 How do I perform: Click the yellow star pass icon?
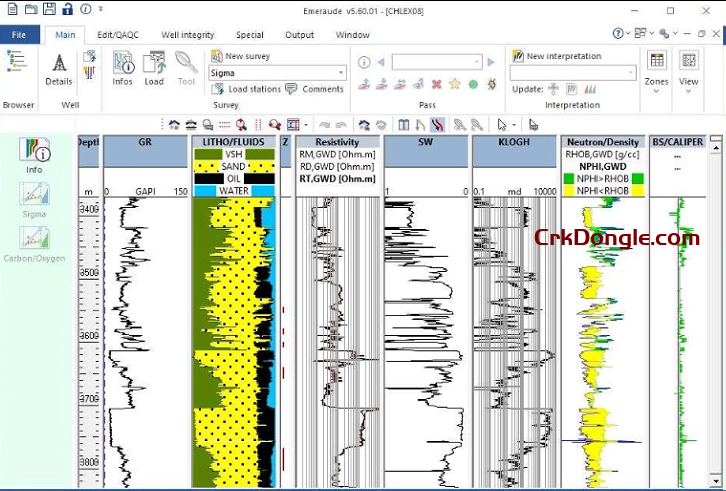tap(454, 84)
